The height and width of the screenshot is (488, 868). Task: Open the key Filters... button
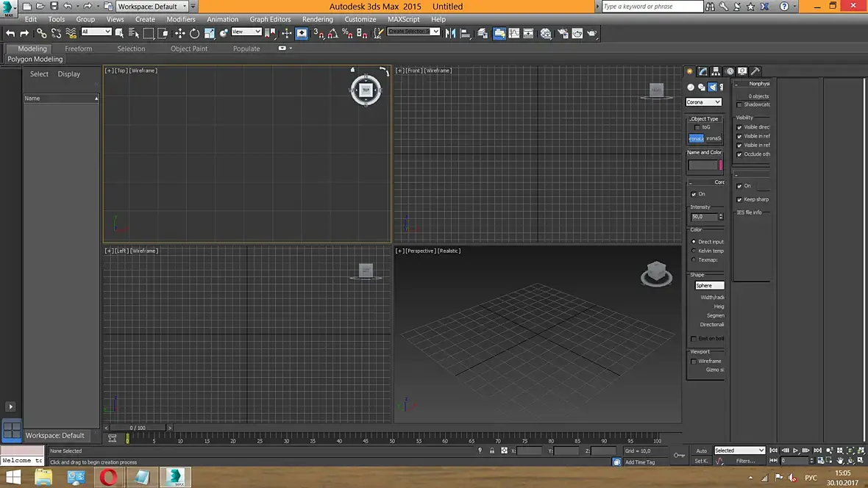746,461
